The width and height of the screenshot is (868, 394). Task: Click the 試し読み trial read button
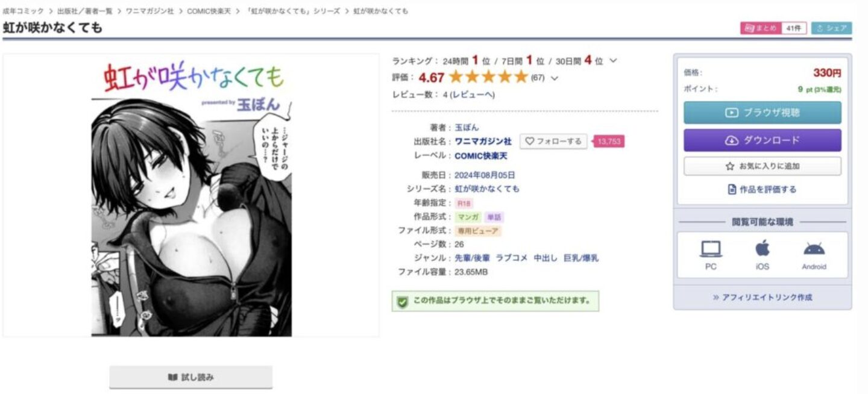tap(190, 378)
